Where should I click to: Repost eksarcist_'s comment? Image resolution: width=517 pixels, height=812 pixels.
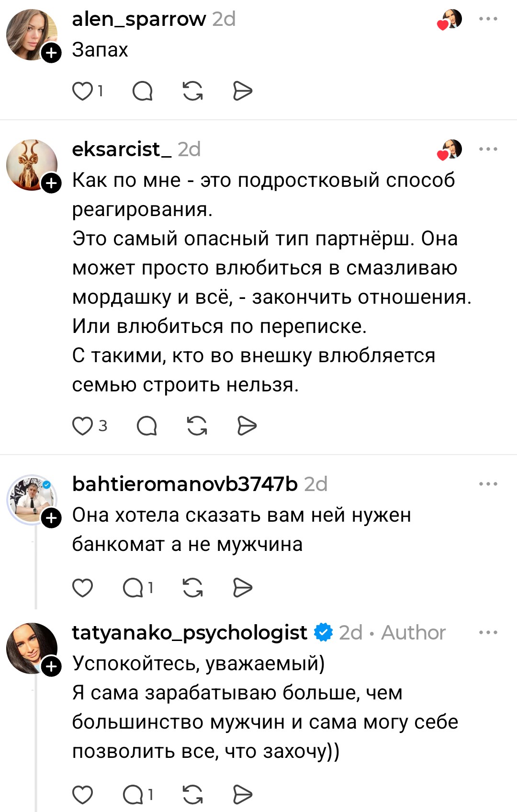coord(197,426)
